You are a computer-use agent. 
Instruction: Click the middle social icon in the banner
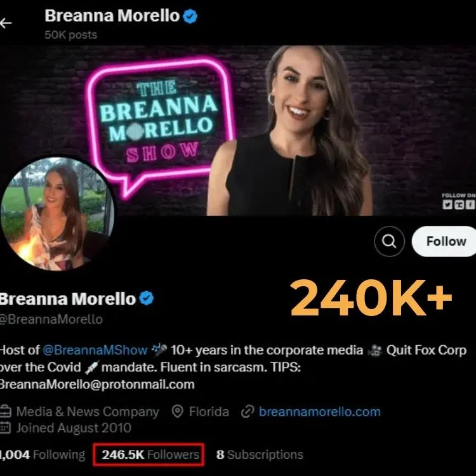pos(459,204)
